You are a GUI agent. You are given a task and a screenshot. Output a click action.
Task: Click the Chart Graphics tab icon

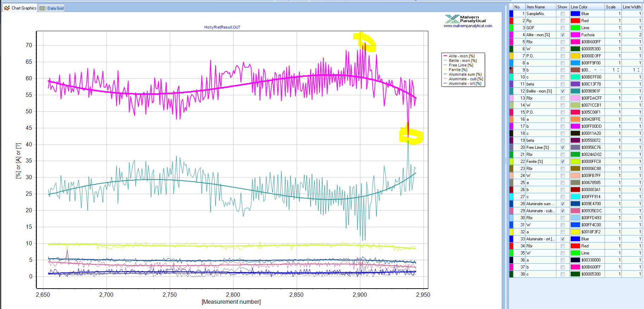pyautogui.click(x=7, y=8)
